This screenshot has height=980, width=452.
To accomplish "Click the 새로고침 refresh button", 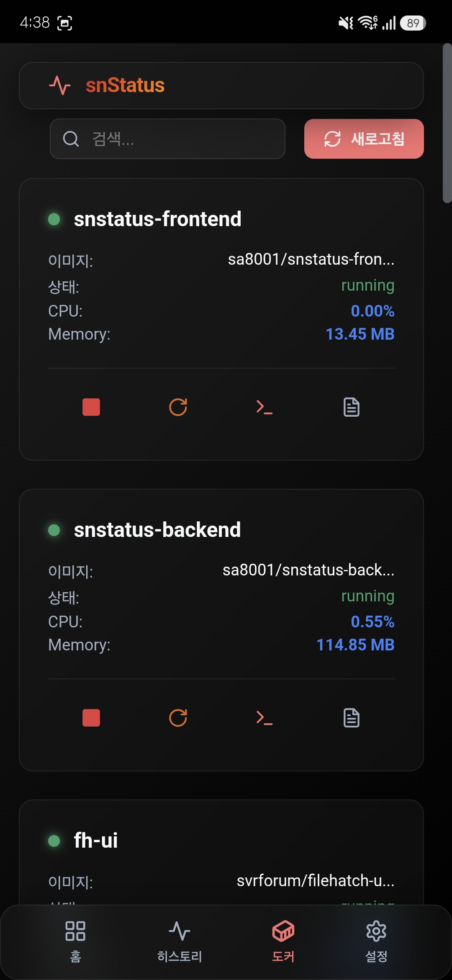I will [x=364, y=139].
